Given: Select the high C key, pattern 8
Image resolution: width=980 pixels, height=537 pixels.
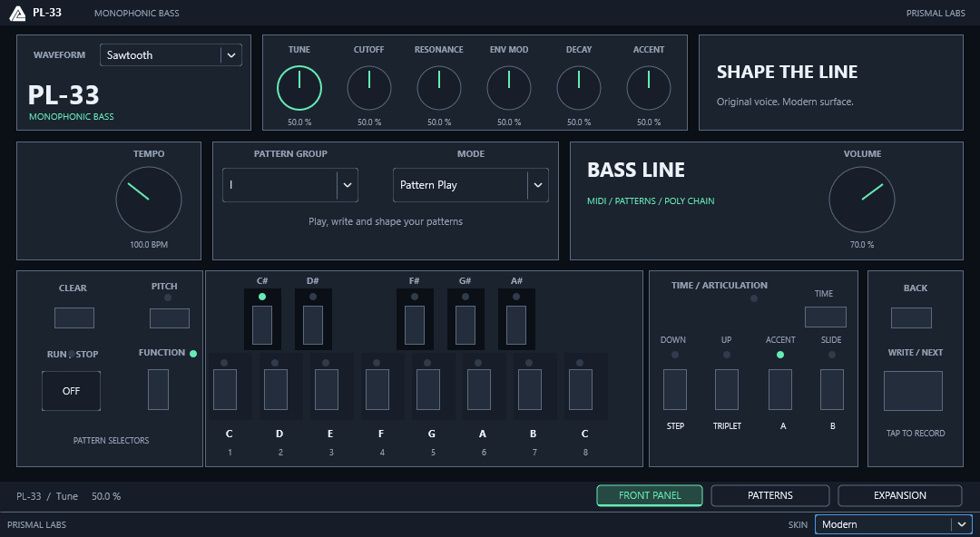Looking at the screenshot, I should tap(581, 389).
